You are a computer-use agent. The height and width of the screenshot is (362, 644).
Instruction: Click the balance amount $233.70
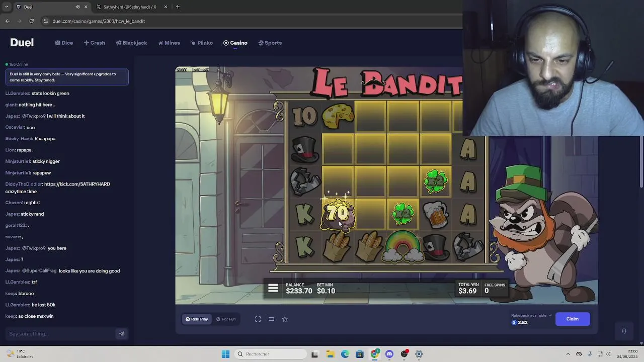coord(299,291)
